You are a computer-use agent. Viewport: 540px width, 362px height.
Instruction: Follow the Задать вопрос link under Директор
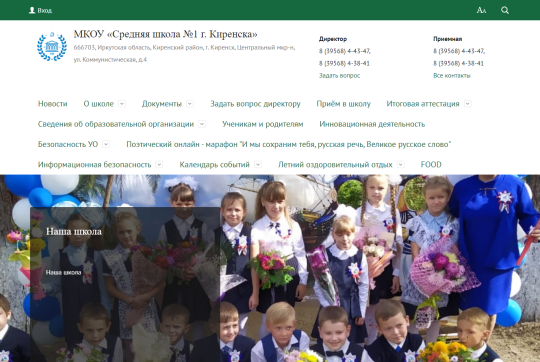point(339,75)
